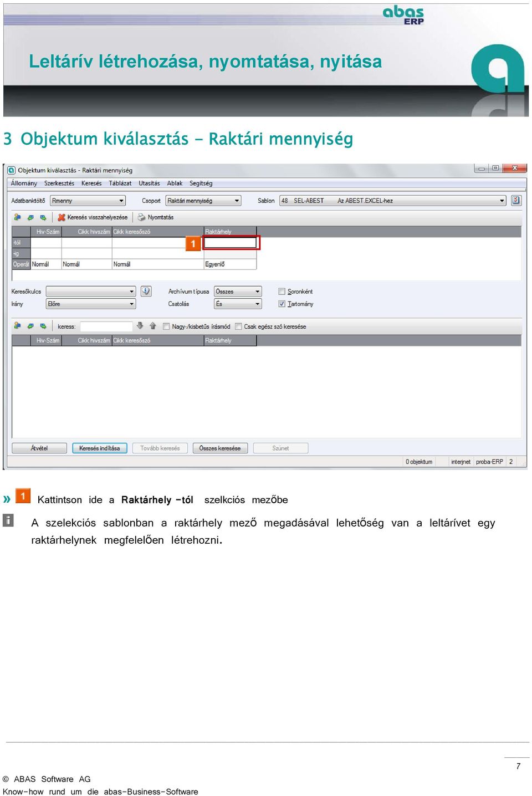532x796 pixels.
Task: Click the Cikk keresőszó -tól field
Action: coord(158,242)
